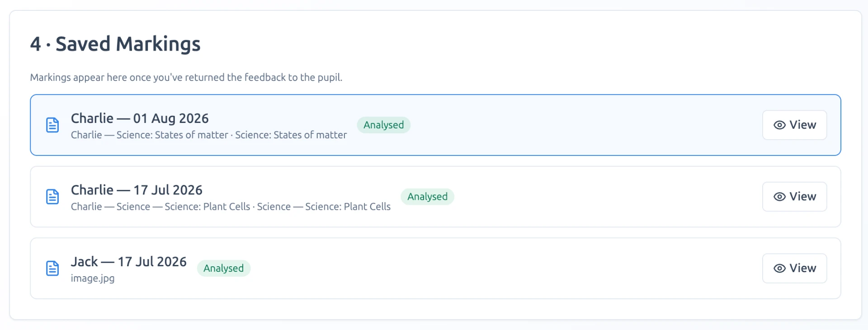Click Science: States of matter subtitle text
This screenshot has height=330, width=868.
209,135
